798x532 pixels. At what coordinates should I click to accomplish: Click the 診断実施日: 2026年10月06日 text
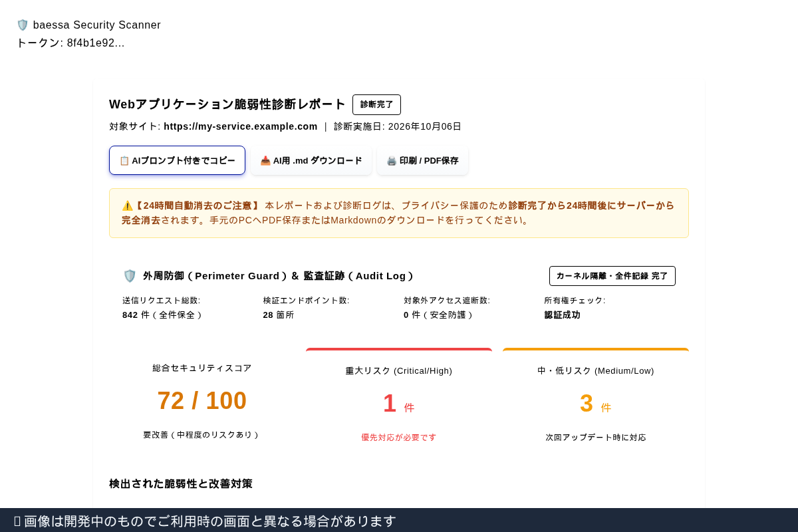(x=398, y=126)
